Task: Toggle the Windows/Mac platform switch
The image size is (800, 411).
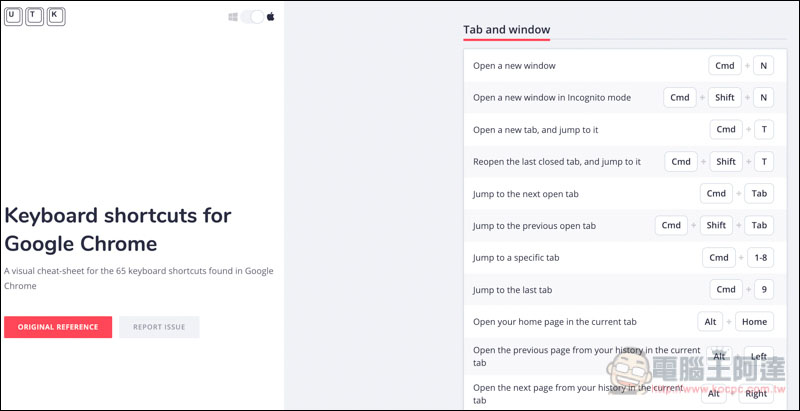Action: coord(252,17)
